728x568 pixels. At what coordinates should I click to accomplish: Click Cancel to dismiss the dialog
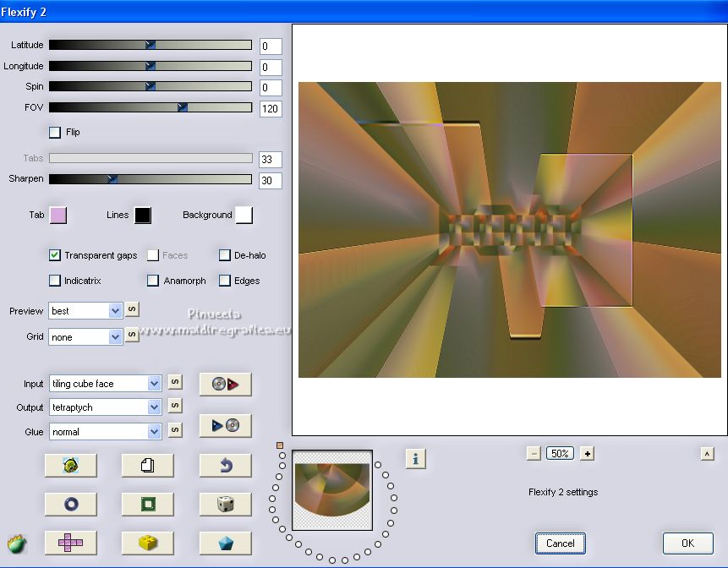tap(560, 543)
